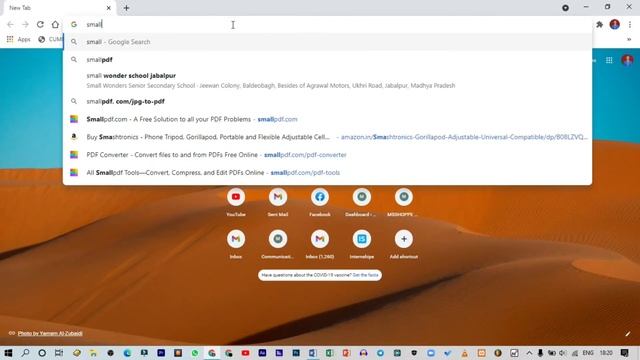Pick 'smallpdf. com/jpg-to-pdf' suggestion

[x=327, y=101]
